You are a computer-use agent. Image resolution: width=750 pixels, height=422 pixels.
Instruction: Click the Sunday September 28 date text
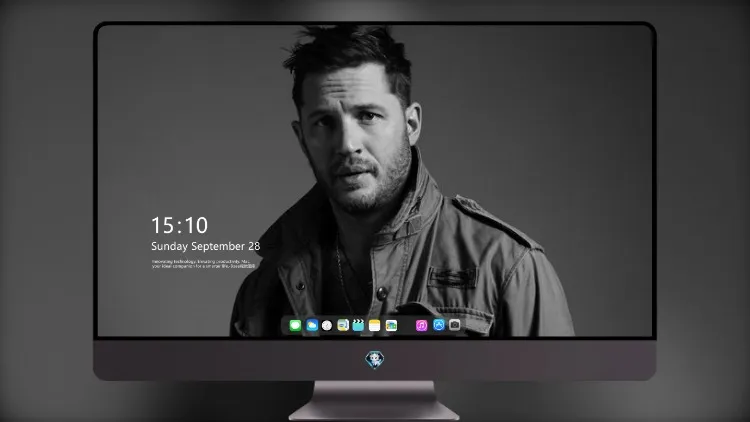206,246
